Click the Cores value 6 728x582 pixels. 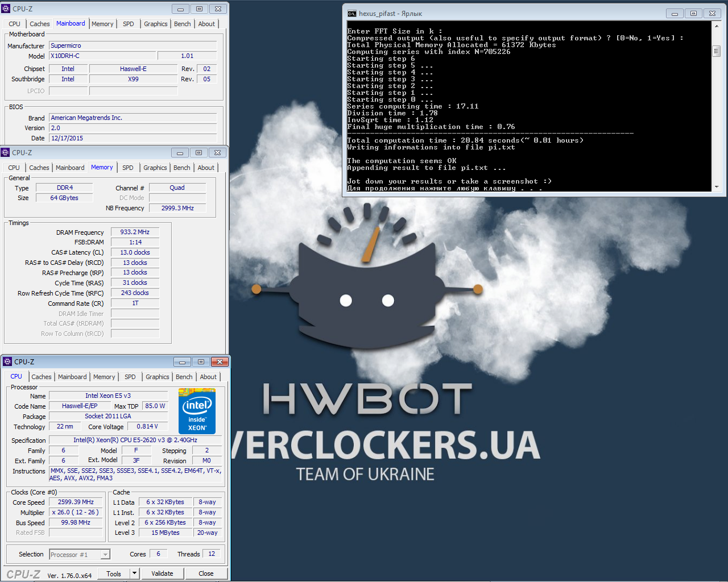click(x=158, y=554)
